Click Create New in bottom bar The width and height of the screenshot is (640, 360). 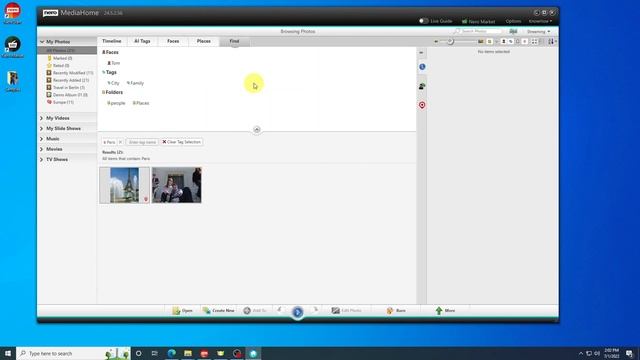pos(219,311)
